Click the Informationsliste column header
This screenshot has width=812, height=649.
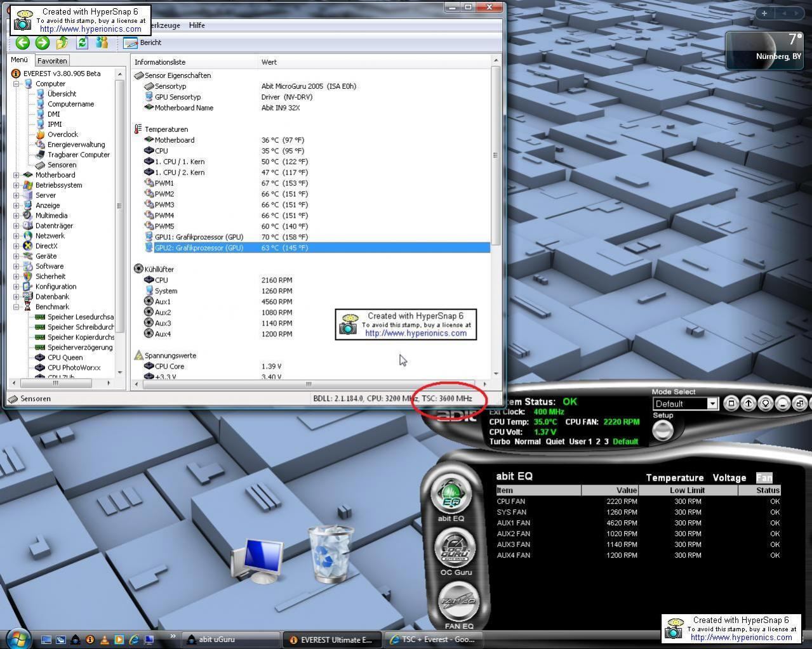pyautogui.click(x=195, y=62)
